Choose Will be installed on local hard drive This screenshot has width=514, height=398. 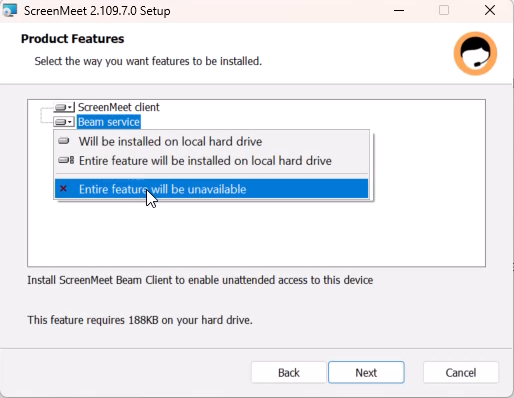(x=212, y=141)
